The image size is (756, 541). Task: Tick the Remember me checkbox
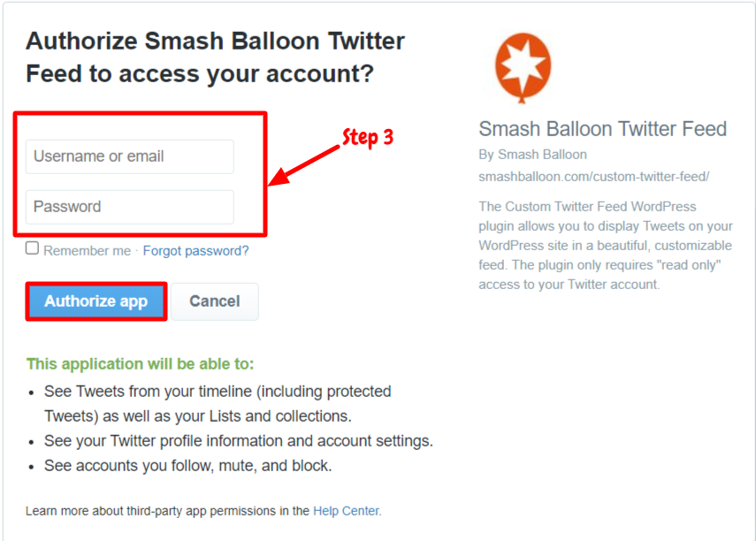tap(33, 248)
